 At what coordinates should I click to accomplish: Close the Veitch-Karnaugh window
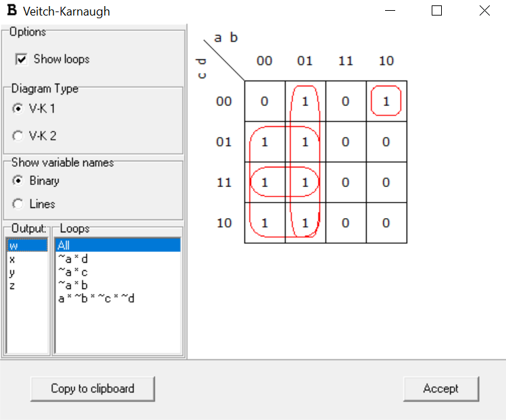[484, 11]
